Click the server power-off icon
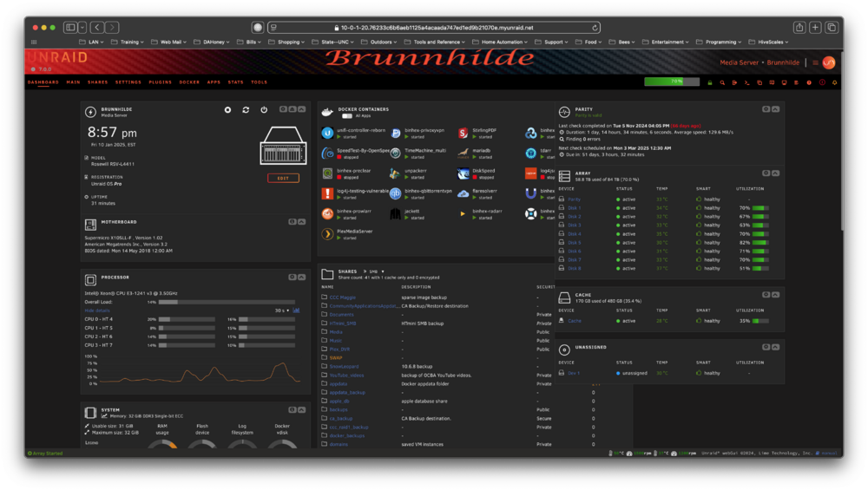This screenshot has height=490, width=868. (264, 109)
